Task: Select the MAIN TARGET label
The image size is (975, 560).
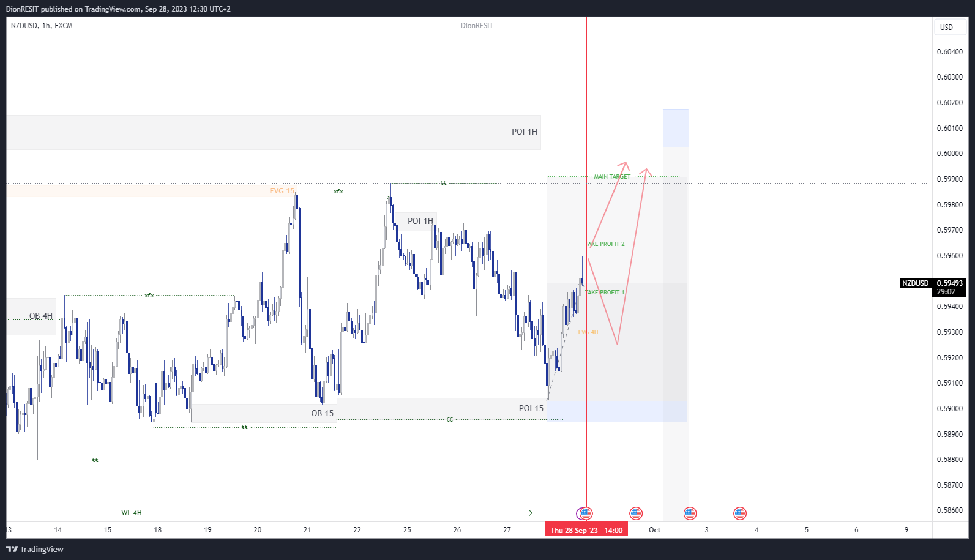Action: (x=612, y=177)
